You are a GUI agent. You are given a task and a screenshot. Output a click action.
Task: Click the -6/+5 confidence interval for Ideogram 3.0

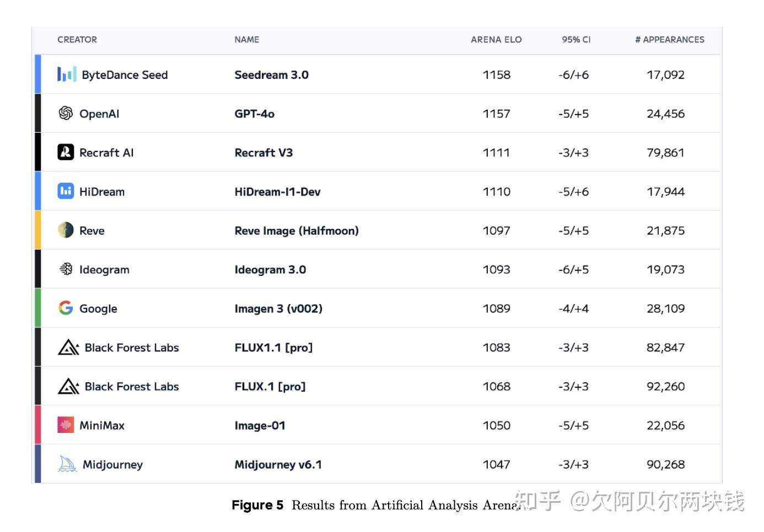click(574, 270)
